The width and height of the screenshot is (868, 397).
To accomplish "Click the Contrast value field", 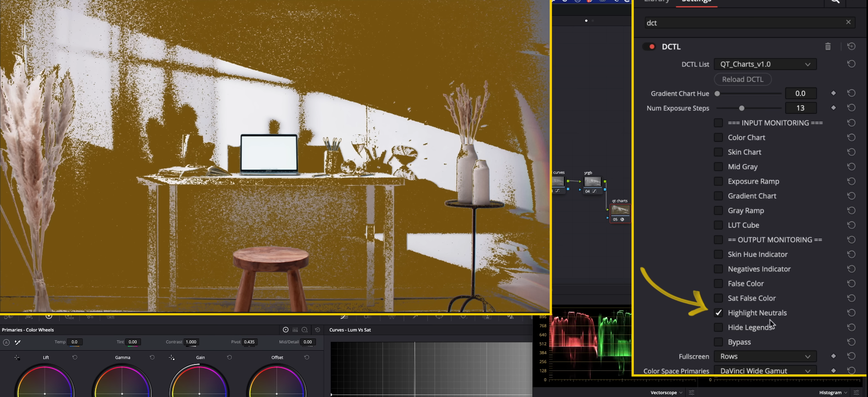I will (x=191, y=342).
